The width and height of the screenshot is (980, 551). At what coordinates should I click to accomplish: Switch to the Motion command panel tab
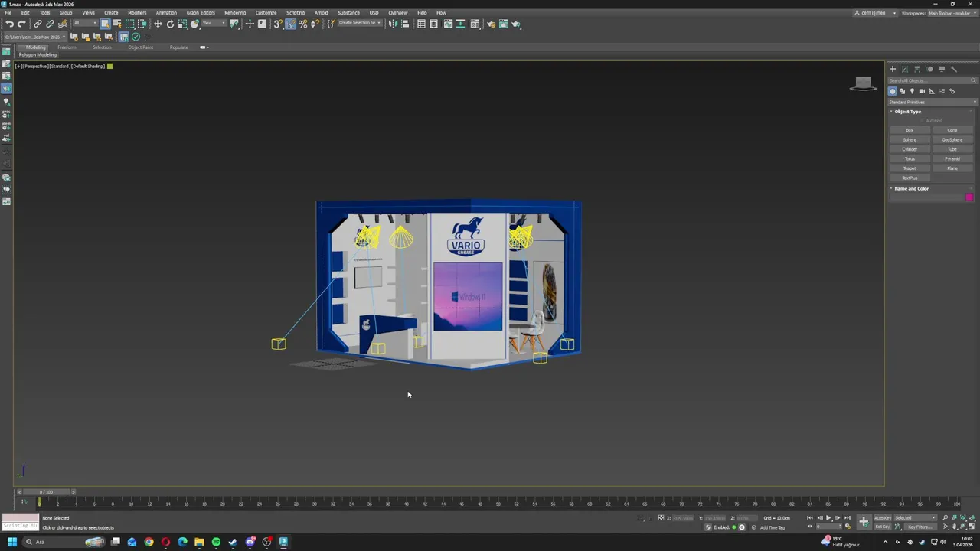coord(929,69)
